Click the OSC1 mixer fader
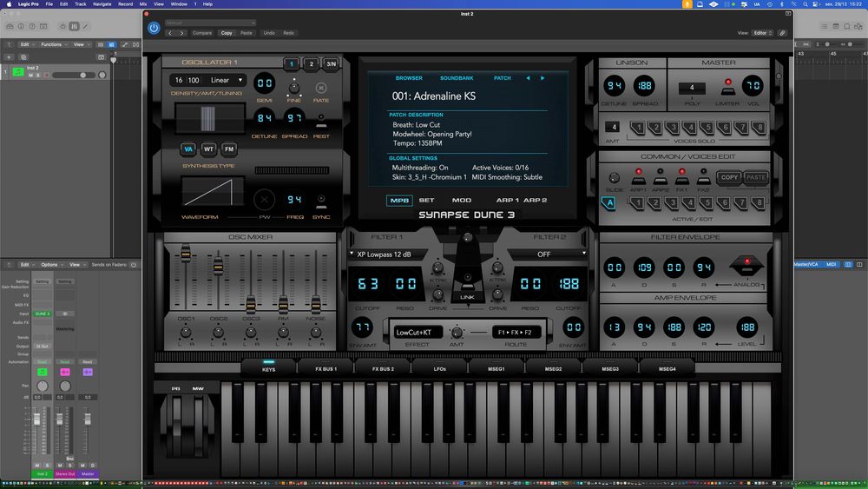This screenshot has width=868, height=489. pos(185,254)
